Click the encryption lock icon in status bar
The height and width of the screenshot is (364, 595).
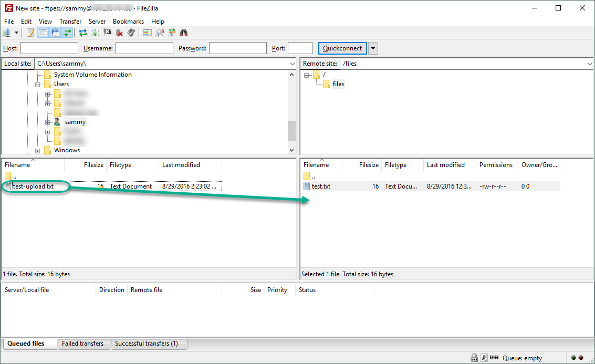pos(474,358)
